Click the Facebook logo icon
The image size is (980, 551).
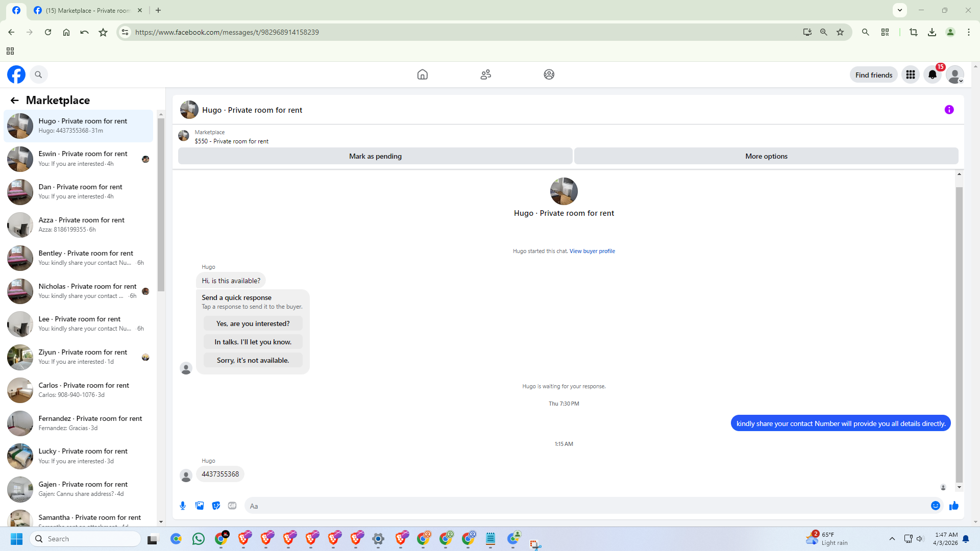pos(16,74)
